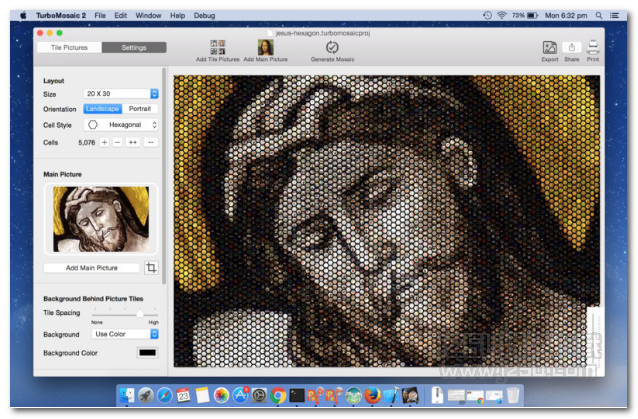
Task: Open Launchpad rocket in the dock
Action: [145, 395]
